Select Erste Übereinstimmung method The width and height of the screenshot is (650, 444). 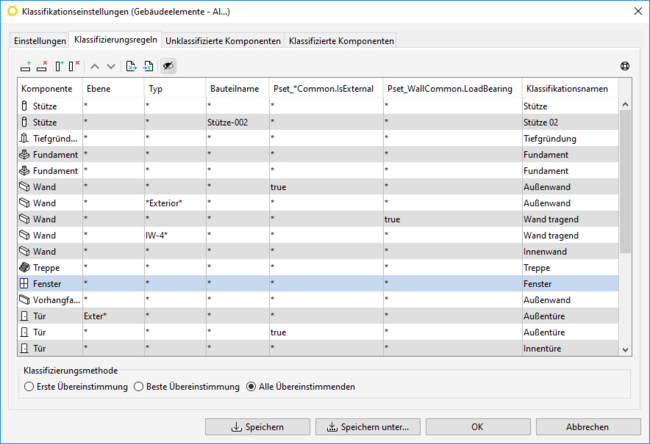pyautogui.click(x=29, y=387)
